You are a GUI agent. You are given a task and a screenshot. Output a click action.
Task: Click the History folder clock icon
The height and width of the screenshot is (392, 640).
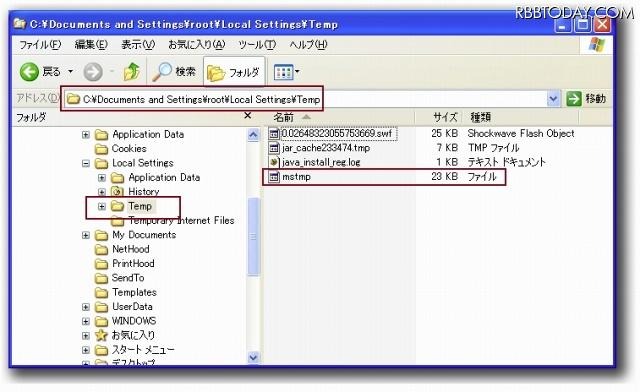coord(118,192)
